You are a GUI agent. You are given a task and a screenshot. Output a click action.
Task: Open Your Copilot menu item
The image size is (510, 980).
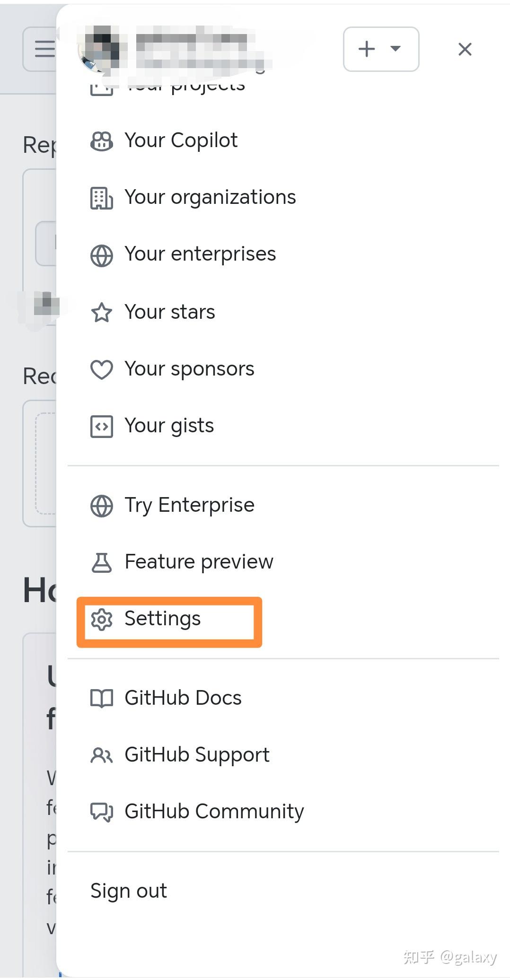click(181, 140)
